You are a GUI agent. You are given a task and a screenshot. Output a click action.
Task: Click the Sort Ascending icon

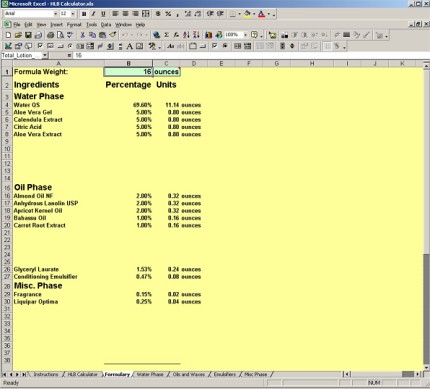186,35
